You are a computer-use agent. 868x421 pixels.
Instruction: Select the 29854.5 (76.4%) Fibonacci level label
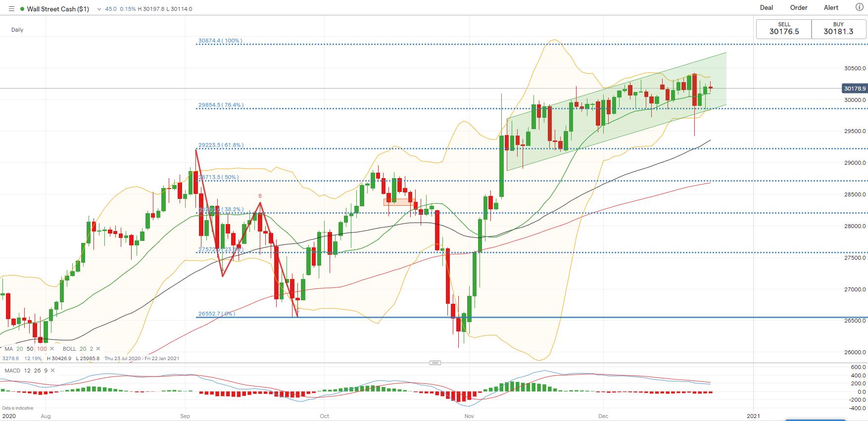221,105
